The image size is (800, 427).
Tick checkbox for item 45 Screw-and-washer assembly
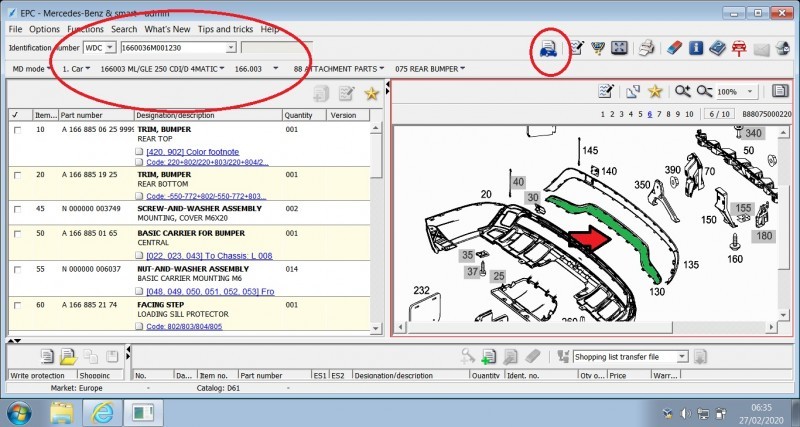pyautogui.click(x=17, y=209)
